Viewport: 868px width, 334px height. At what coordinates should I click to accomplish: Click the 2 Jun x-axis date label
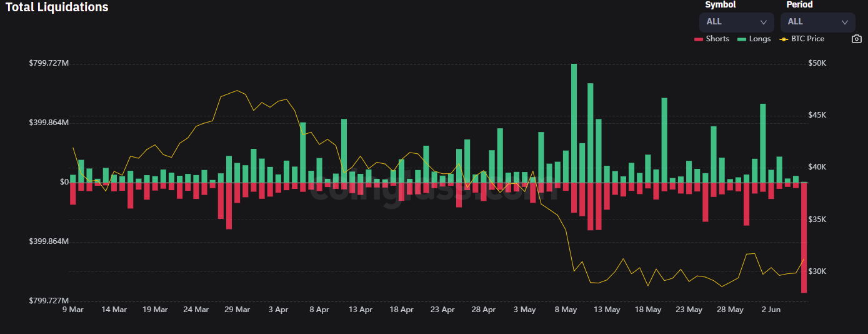(771, 310)
